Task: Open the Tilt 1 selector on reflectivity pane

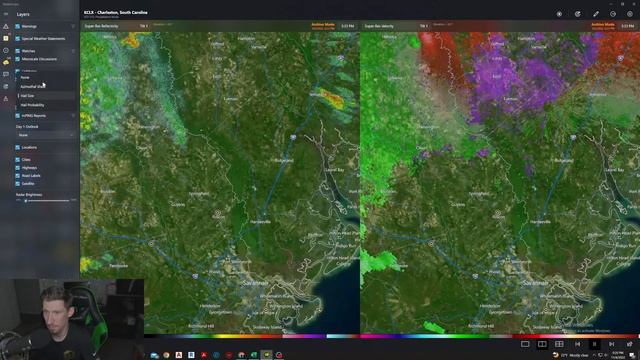Action: pyautogui.click(x=144, y=26)
